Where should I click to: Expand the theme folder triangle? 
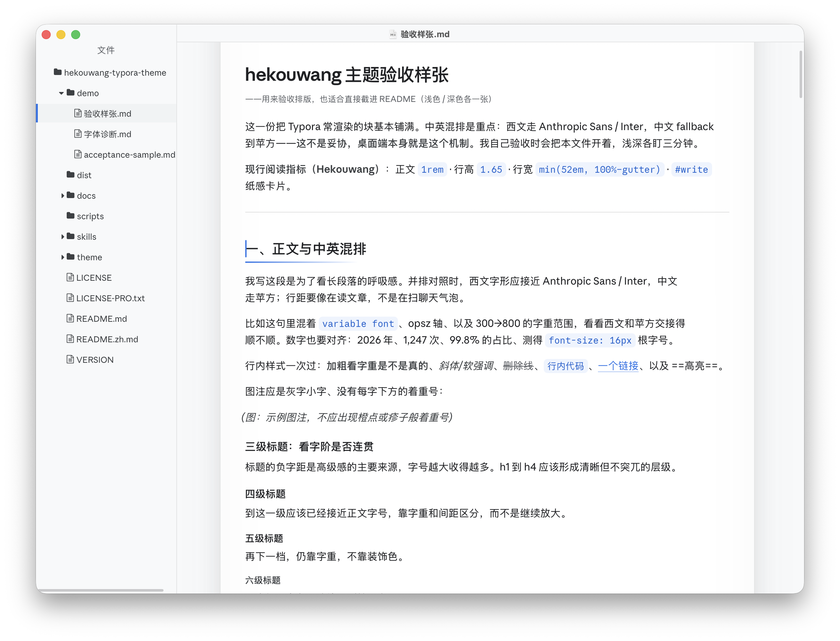(x=62, y=258)
